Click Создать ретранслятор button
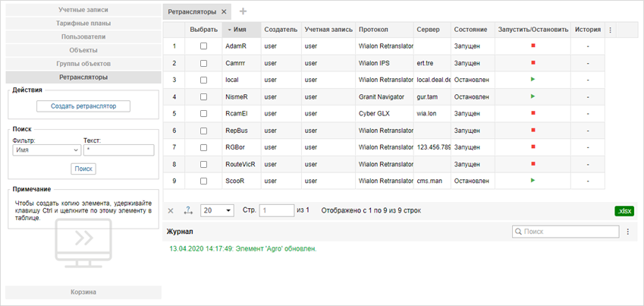The width and height of the screenshot is (644, 306). (x=83, y=106)
